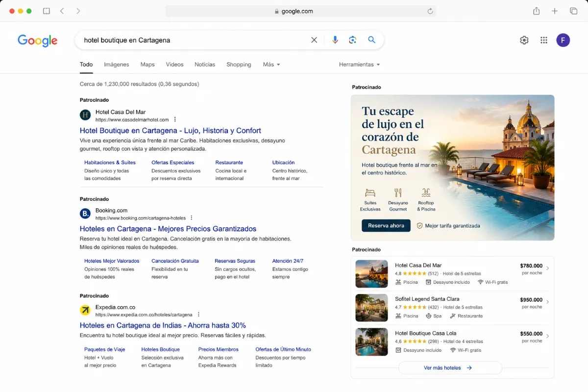This screenshot has height=392, width=588.
Task: Open the account avatar with letter F
Action: pos(563,40)
